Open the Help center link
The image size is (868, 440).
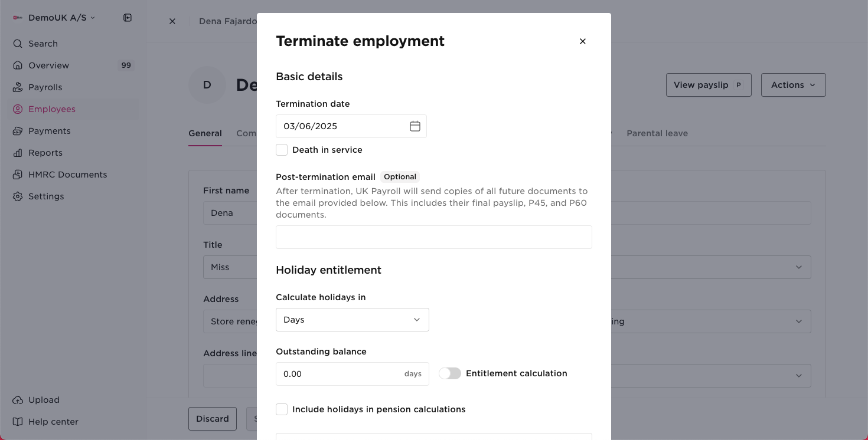53,422
